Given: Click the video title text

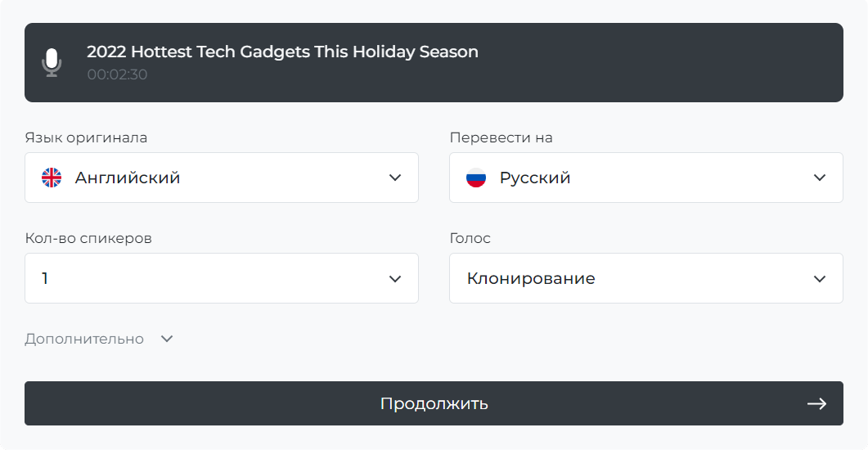Looking at the screenshot, I should (x=282, y=52).
